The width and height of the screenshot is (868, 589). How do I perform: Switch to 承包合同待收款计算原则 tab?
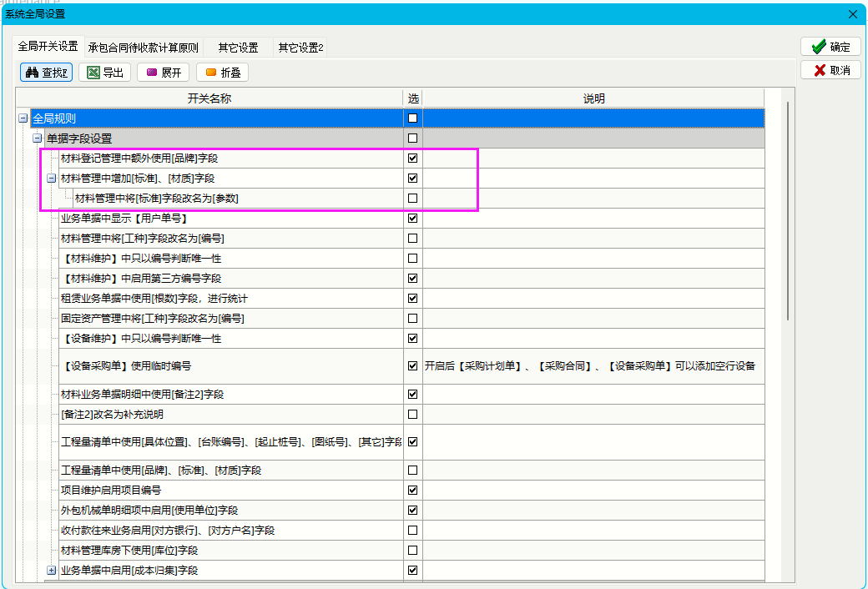(144, 48)
